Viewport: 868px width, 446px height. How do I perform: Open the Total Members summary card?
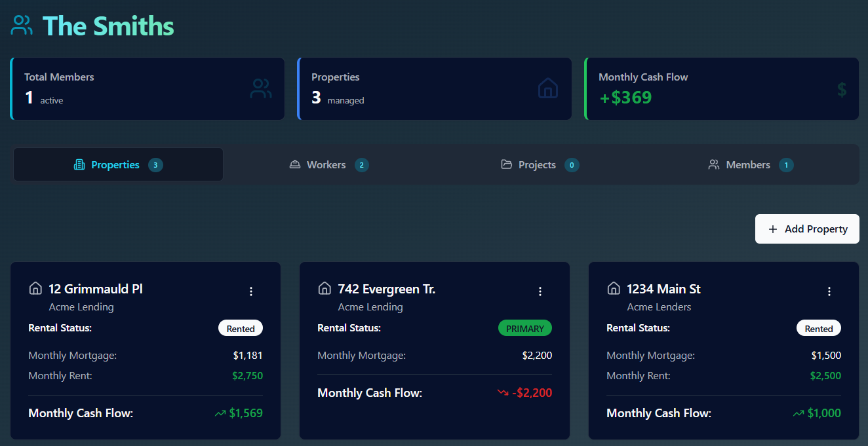click(x=148, y=88)
